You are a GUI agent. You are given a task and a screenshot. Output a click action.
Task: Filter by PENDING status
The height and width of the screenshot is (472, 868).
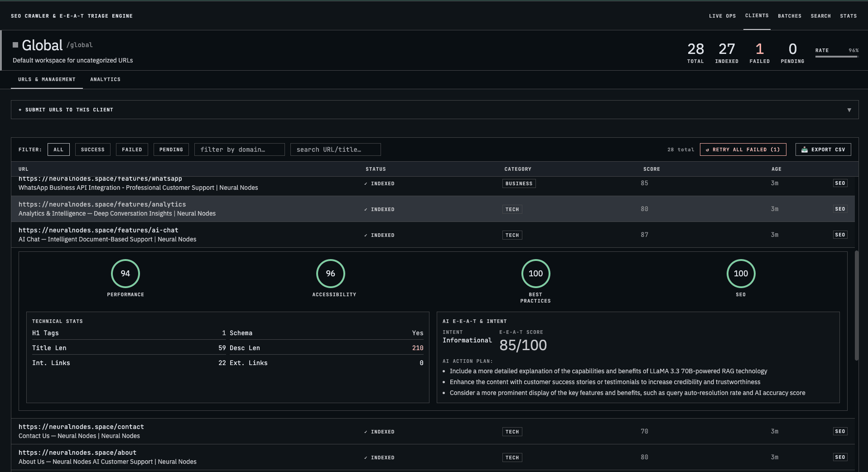click(x=171, y=149)
